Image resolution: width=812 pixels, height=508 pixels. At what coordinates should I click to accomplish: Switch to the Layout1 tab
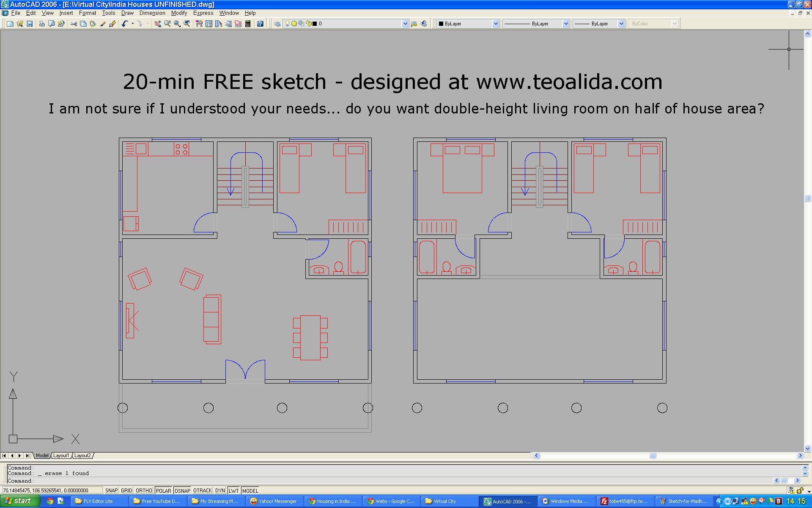(x=61, y=456)
